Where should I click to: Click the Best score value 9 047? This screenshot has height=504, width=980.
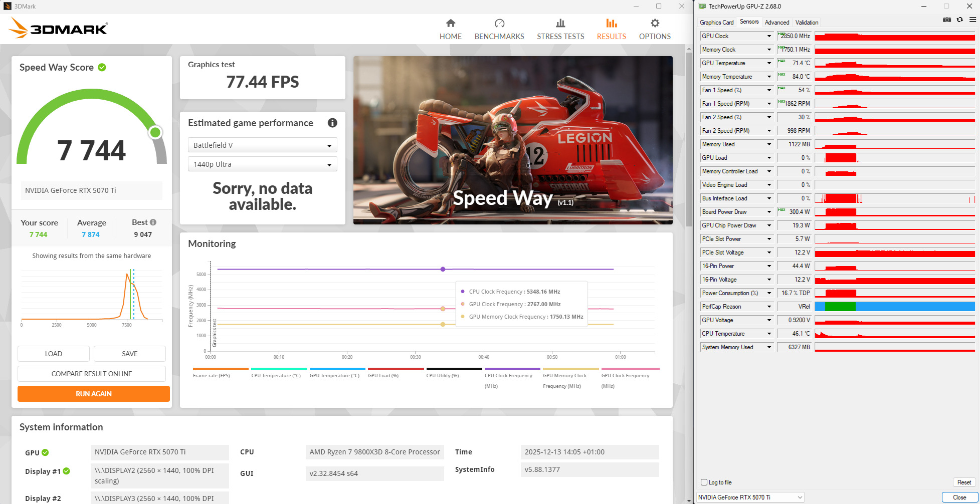click(143, 234)
